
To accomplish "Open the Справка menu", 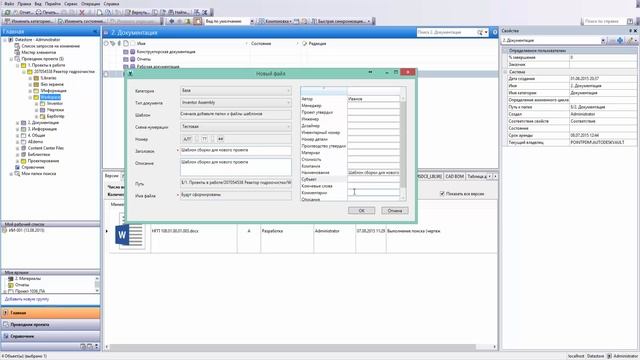I will click(x=111, y=4).
